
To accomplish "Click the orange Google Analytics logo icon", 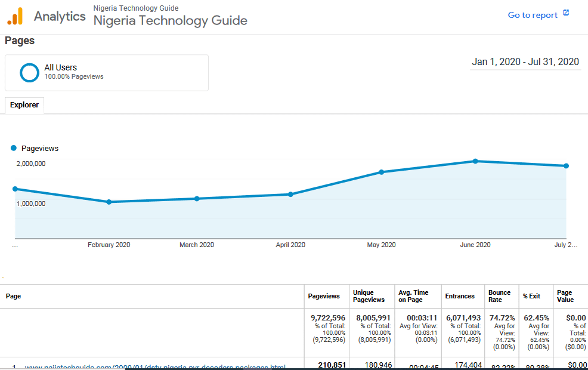I will 16,17.
